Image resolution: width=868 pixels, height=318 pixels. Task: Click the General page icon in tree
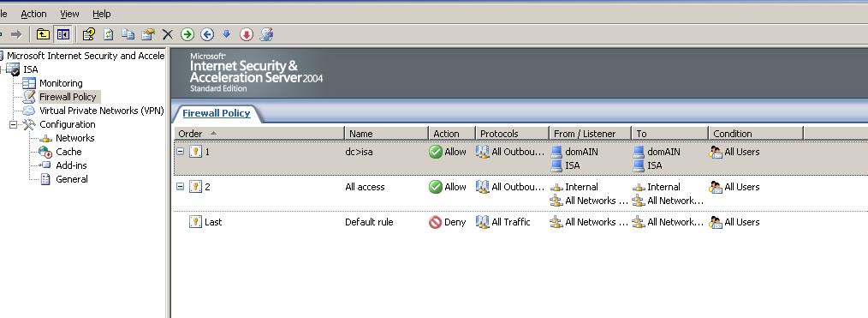[45, 179]
